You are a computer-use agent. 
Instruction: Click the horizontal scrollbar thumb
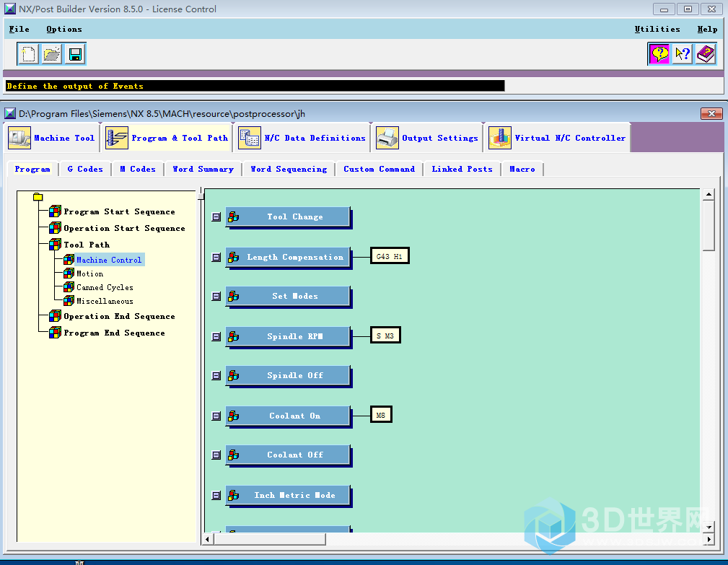click(270, 539)
